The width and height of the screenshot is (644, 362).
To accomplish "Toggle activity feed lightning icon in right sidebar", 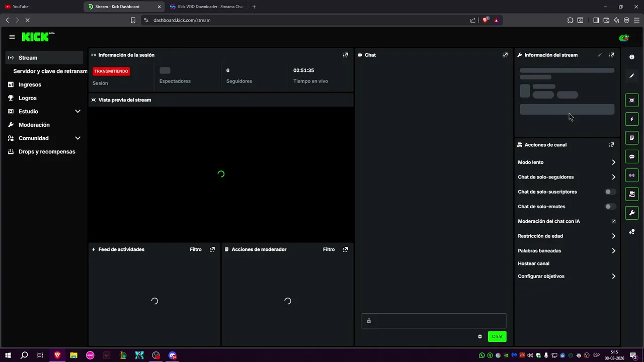I will tap(632, 119).
